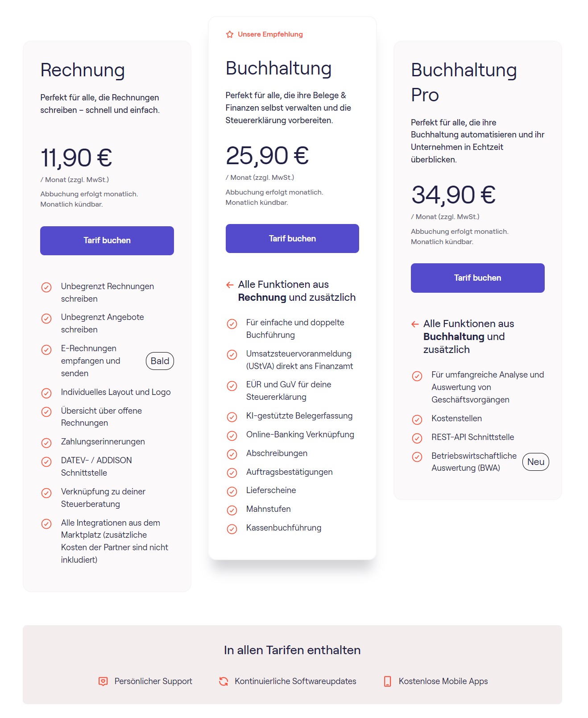Image resolution: width=588 pixels, height=718 pixels.
Task: Click the checkmark beside Unbegrenzt Rechnungen schreiben
Action: (x=46, y=287)
